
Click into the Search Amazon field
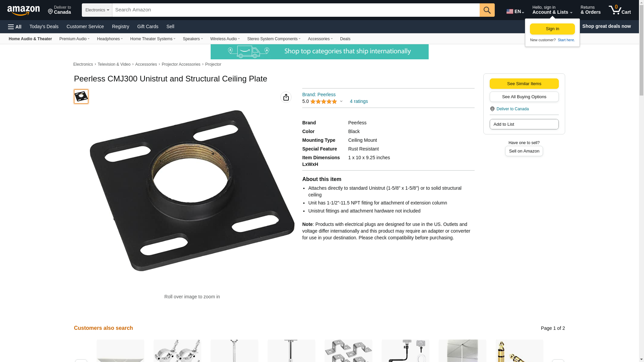click(296, 10)
